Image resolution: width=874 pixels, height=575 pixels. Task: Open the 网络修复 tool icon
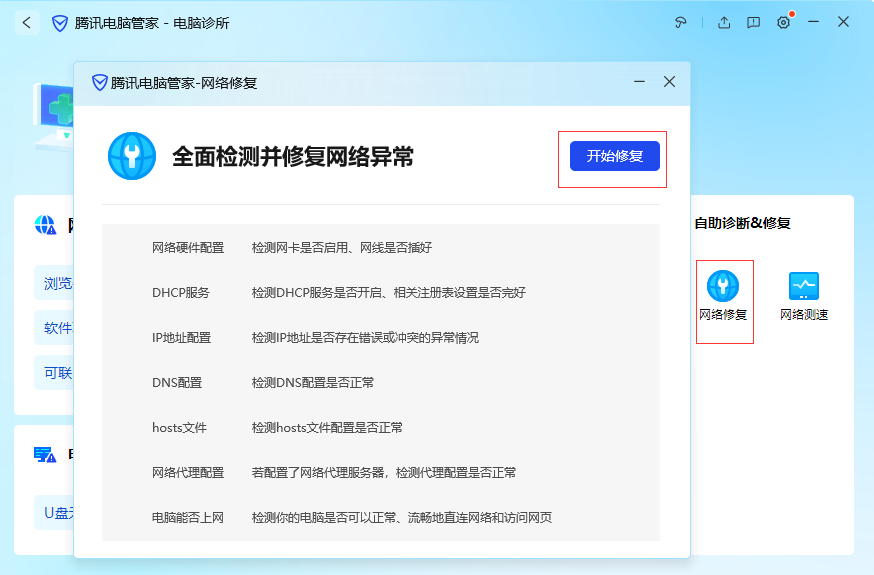pyautogui.click(x=723, y=286)
